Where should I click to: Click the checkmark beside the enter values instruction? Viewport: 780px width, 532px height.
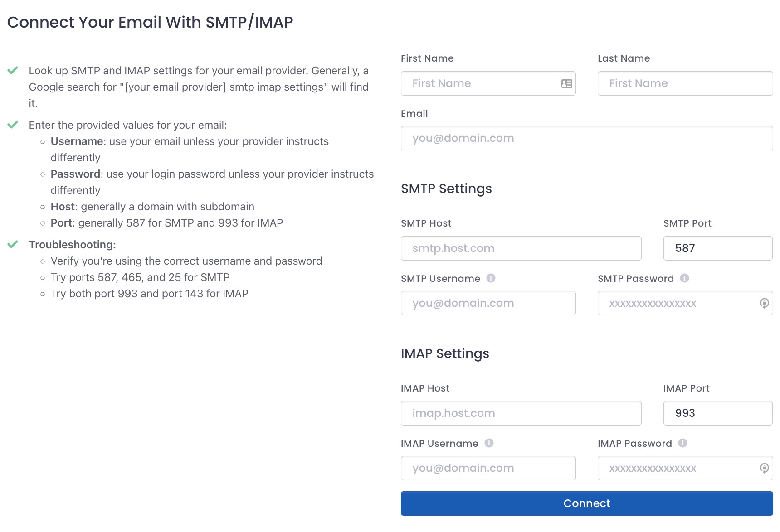pyautogui.click(x=14, y=125)
